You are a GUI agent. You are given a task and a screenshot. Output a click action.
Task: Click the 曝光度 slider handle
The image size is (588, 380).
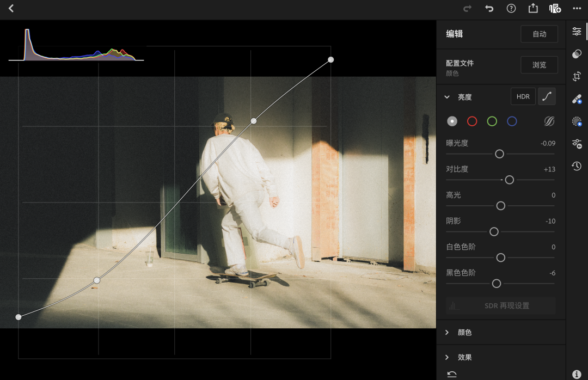pos(499,154)
